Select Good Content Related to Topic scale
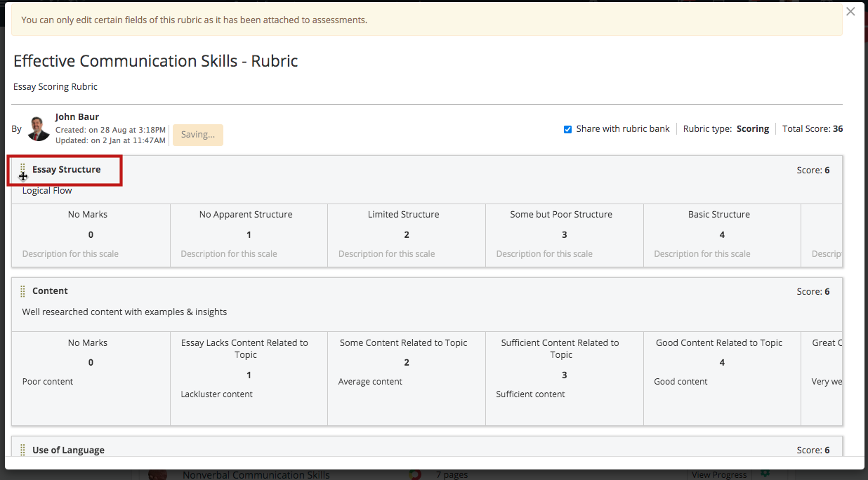 (x=719, y=343)
